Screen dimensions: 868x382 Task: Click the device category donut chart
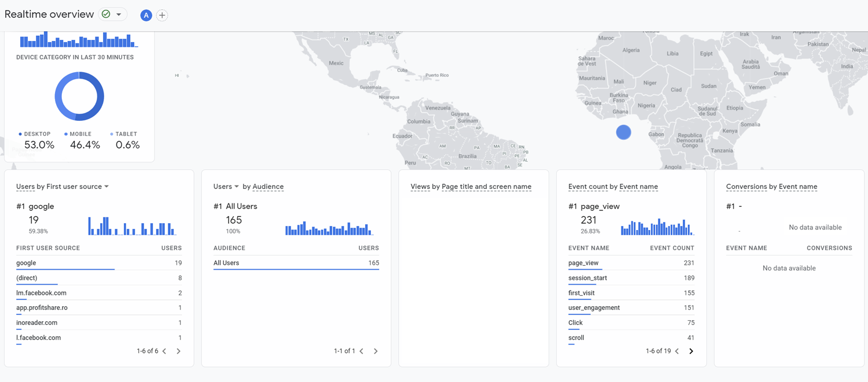coord(79,97)
